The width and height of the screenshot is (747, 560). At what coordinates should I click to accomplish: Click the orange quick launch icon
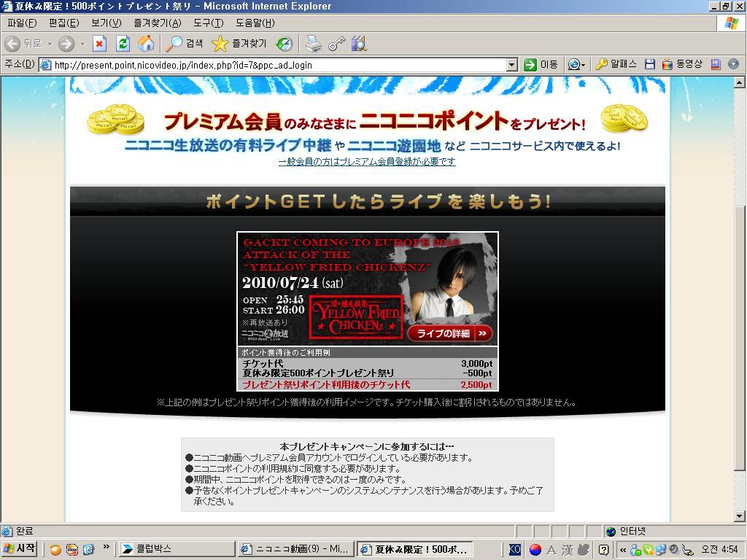(55, 550)
